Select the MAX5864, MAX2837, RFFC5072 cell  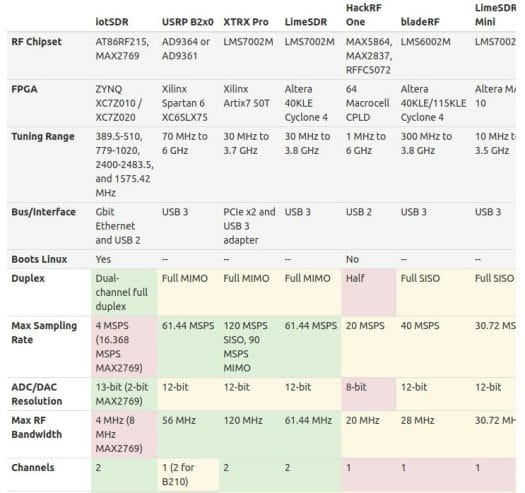[369, 56]
